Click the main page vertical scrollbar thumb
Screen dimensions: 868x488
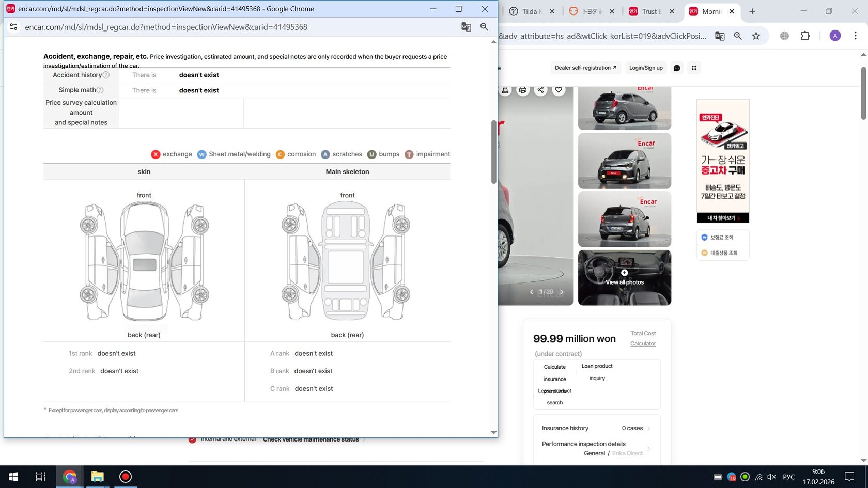click(863, 93)
